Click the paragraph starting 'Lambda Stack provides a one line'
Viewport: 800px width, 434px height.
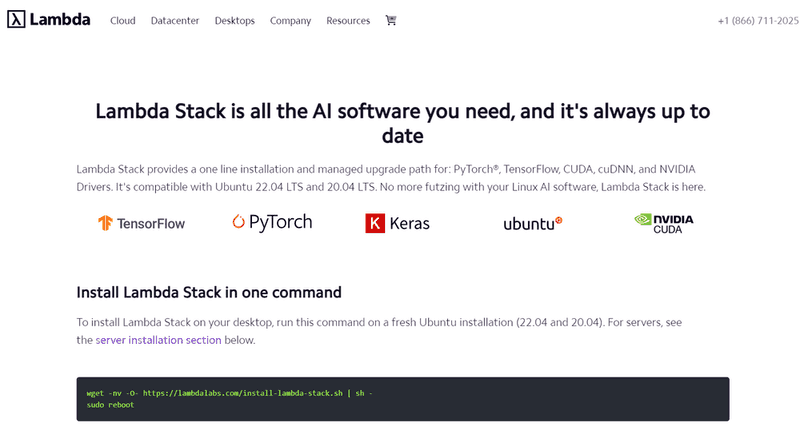point(391,178)
